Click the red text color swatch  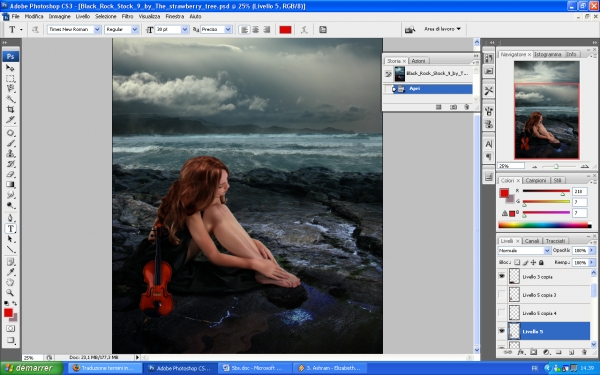pos(285,29)
